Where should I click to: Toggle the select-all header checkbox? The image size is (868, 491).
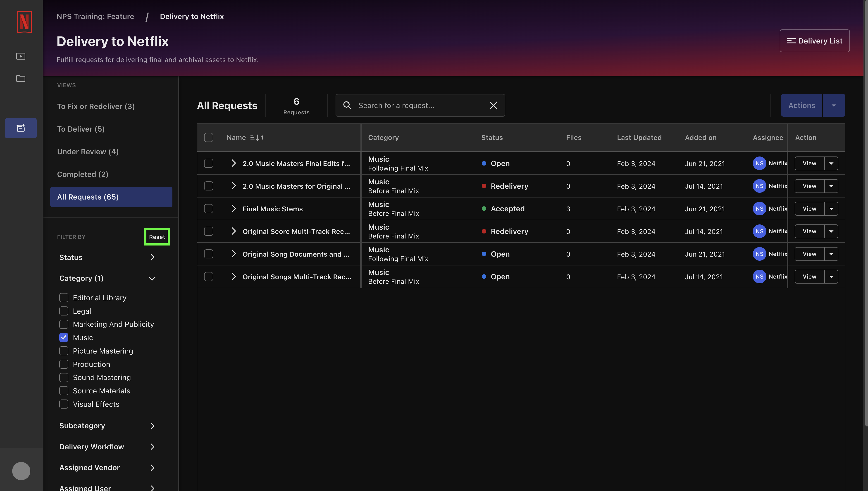coord(209,138)
